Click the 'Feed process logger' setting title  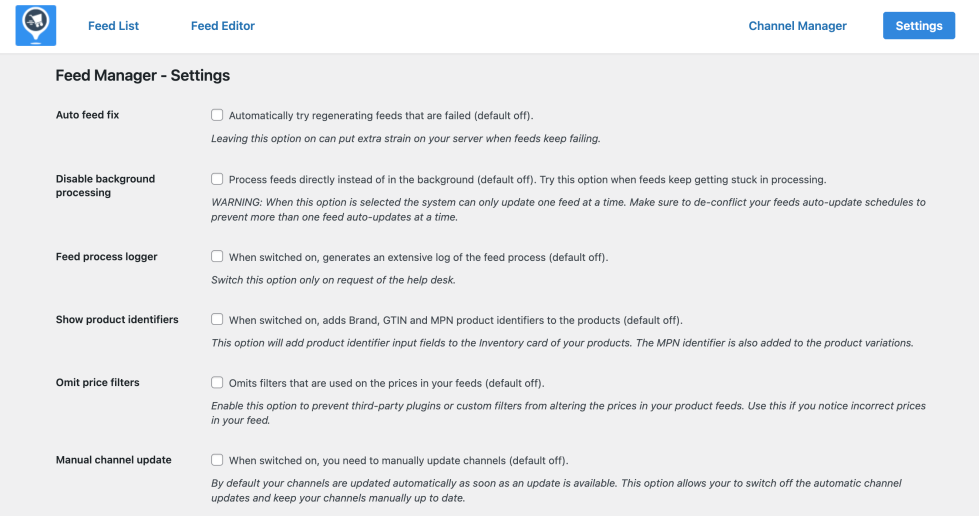pyautogui.click(x=106, y=257)
